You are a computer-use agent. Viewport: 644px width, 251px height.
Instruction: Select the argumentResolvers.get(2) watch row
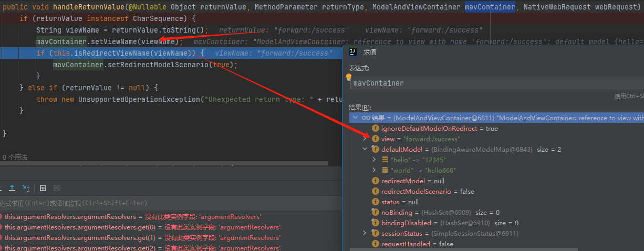[x=171, y=248]
